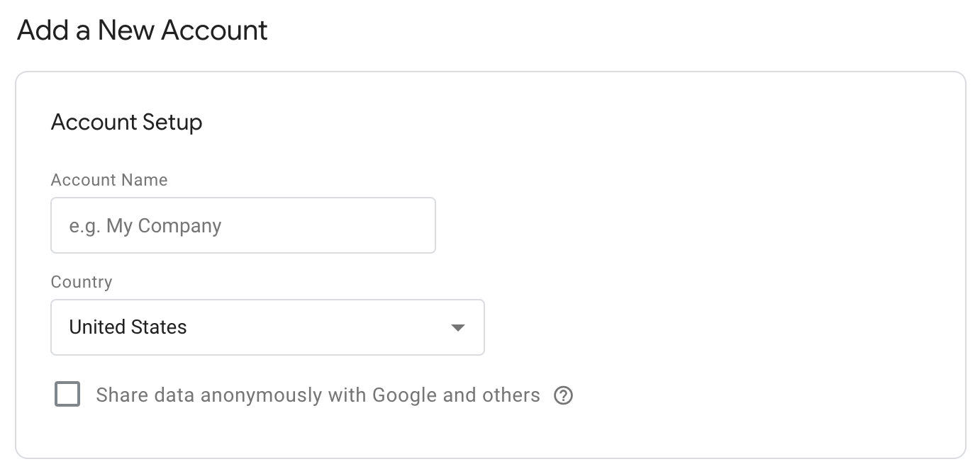Viewport: 980px width, 469px height.
Task: Click the 'Country' field label
Action: pyautogui.click(x=82, y=282)
